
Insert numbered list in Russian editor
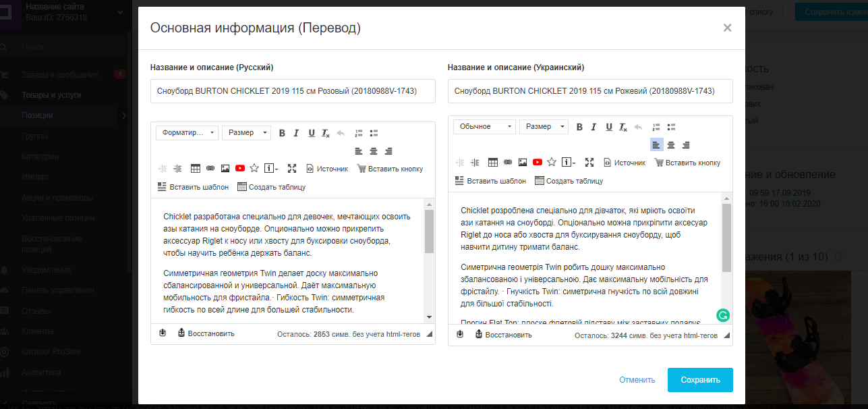[x=359, y=133]
